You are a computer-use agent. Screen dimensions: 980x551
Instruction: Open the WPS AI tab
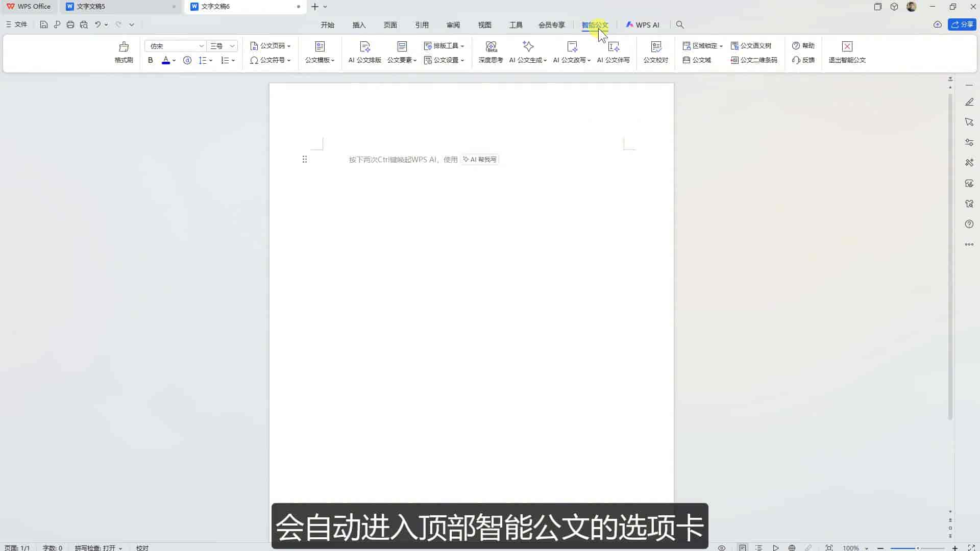pyautogui.click(x=643, y=25)
